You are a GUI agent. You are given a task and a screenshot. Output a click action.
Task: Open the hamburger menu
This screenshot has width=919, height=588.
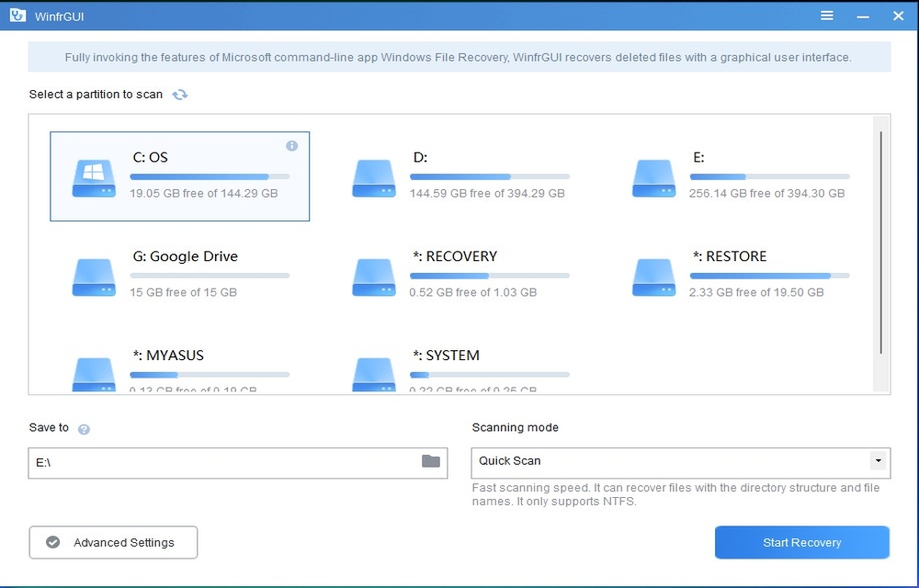826,16
